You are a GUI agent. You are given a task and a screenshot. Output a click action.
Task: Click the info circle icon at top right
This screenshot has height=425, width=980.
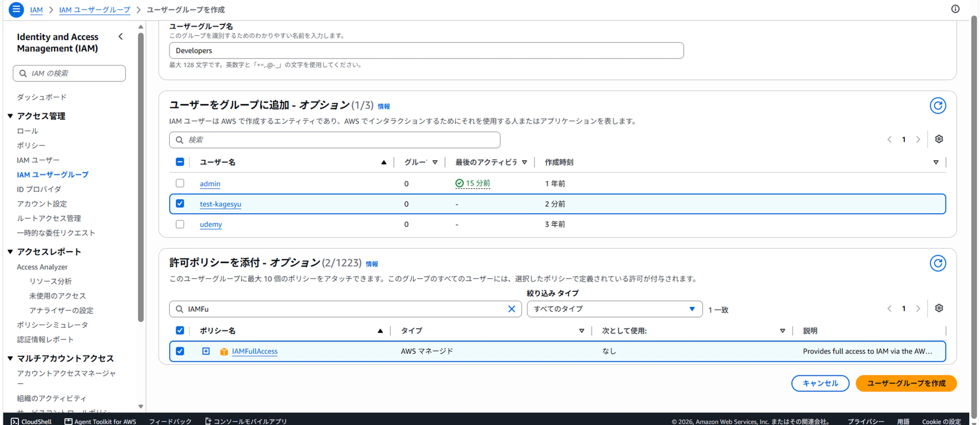pos(955,9)
